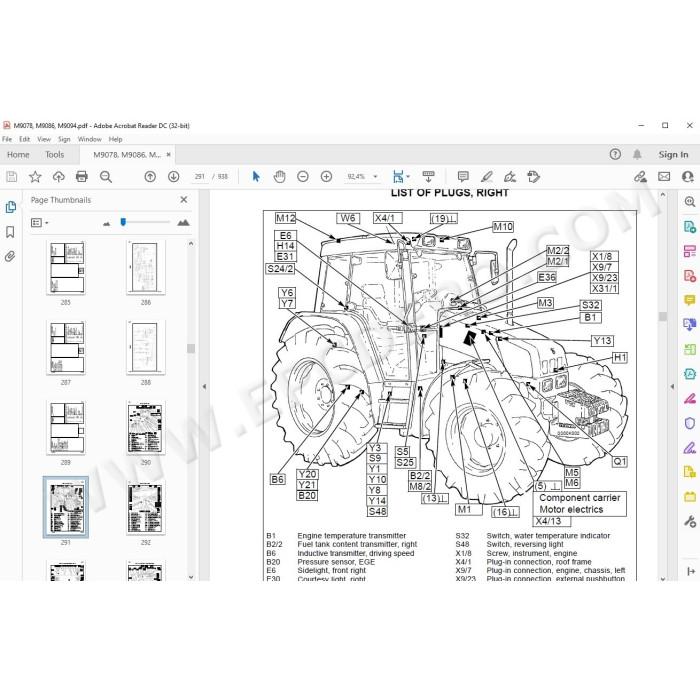The height and width of the screenshot is (700, 700).
Task: Open notifications bell icon
Action: point(637,154)
